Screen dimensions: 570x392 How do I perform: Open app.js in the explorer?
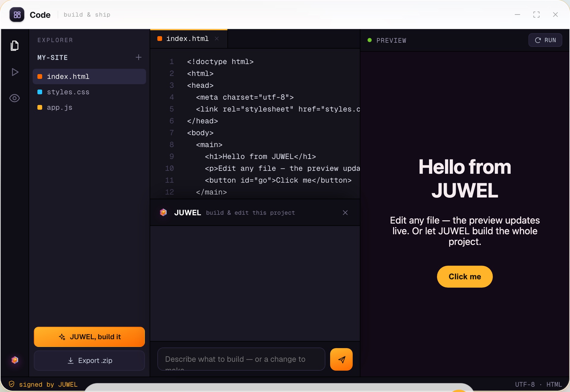tap(89, 107)
